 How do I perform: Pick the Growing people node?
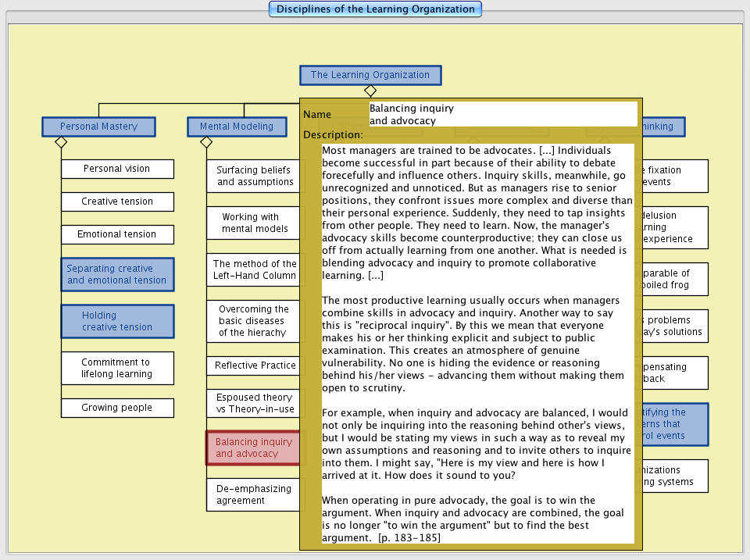117,408
